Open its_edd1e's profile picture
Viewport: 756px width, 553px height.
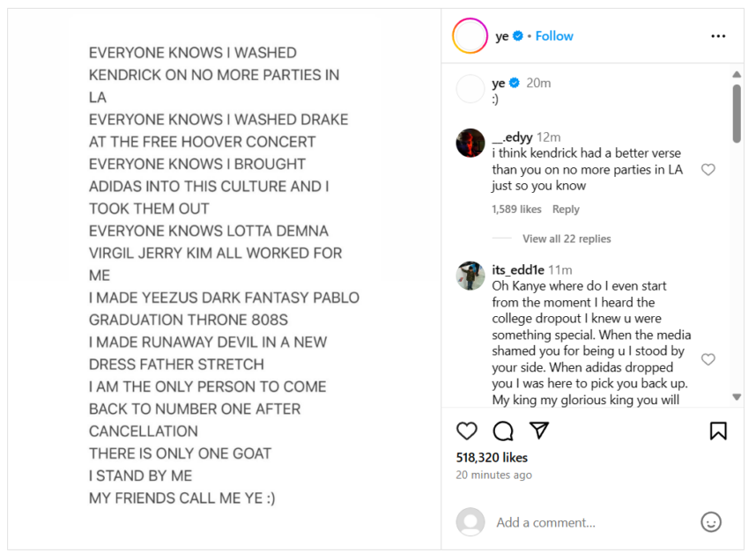point(471,276)
